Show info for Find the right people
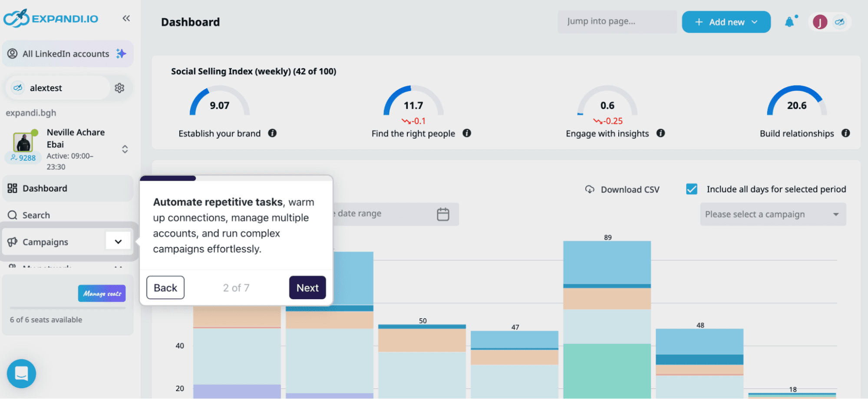The image size is (868, 399). tap(467, 133)
